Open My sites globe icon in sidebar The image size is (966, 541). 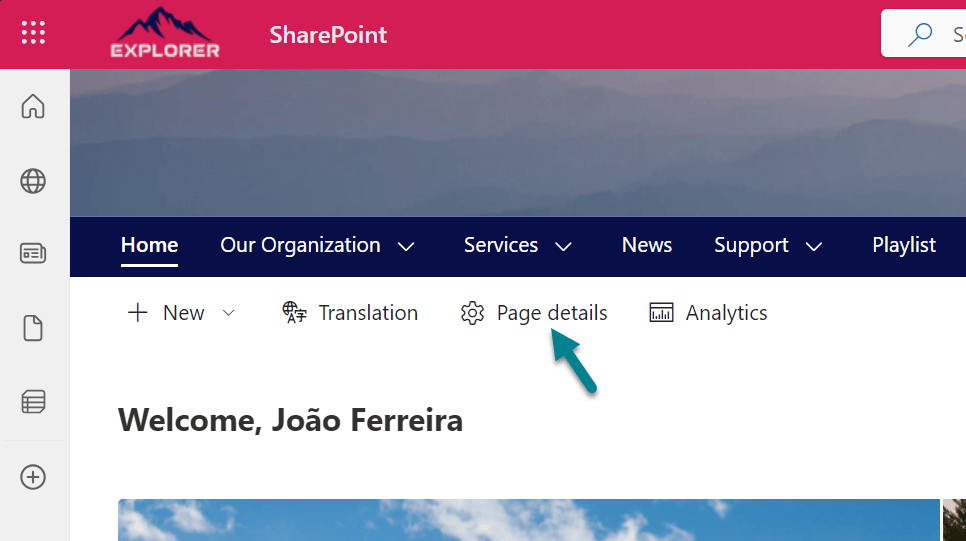click(x=33, y=181)
